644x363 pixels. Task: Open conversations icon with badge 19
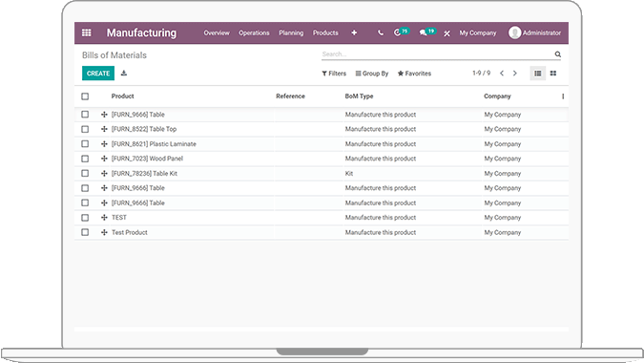click(427, 32)
